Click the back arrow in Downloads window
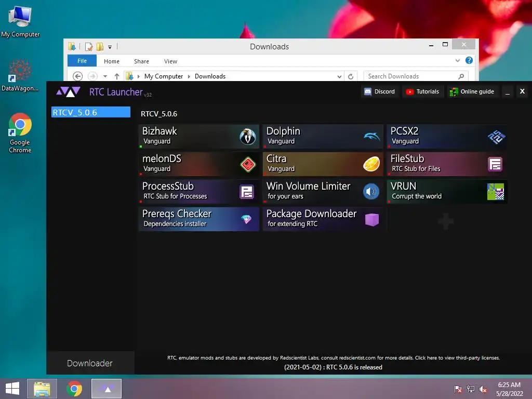Viewport: 532px width, 399px height. click(x=78, y=76)
